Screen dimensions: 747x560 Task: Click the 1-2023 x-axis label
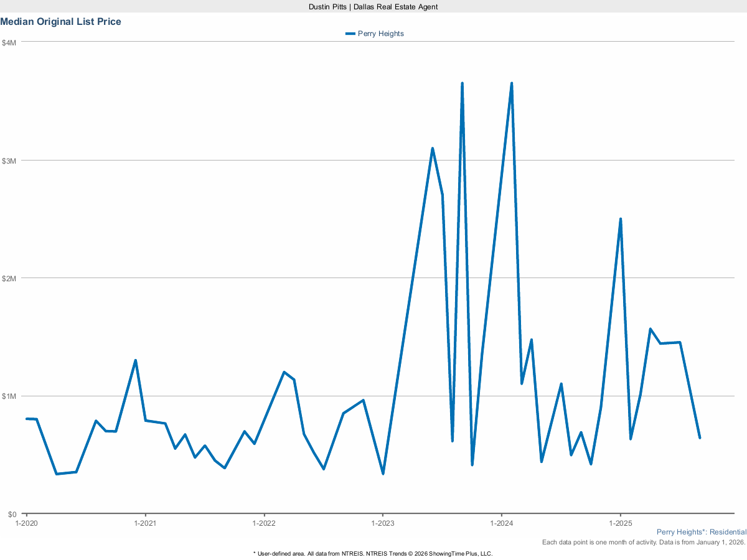[x=383, y=523]
